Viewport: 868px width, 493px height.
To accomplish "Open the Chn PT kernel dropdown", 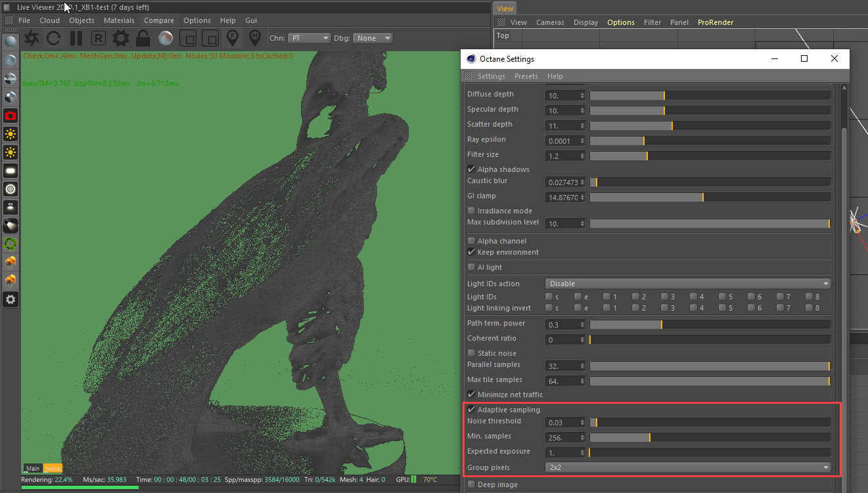I will pos(309,38).
